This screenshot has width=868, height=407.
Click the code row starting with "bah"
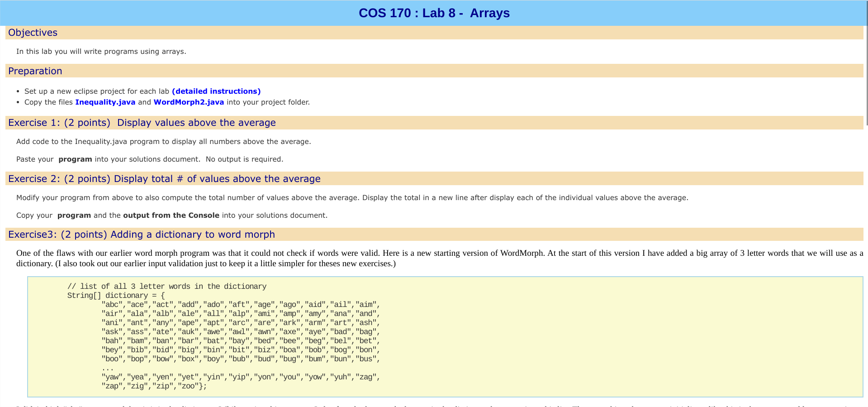tap(241, 341)
